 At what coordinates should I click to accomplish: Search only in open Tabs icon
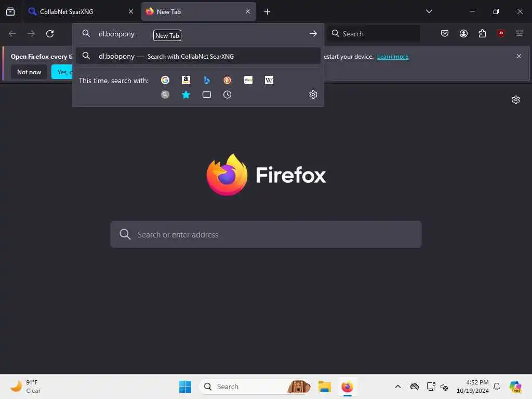coord(207,95)
